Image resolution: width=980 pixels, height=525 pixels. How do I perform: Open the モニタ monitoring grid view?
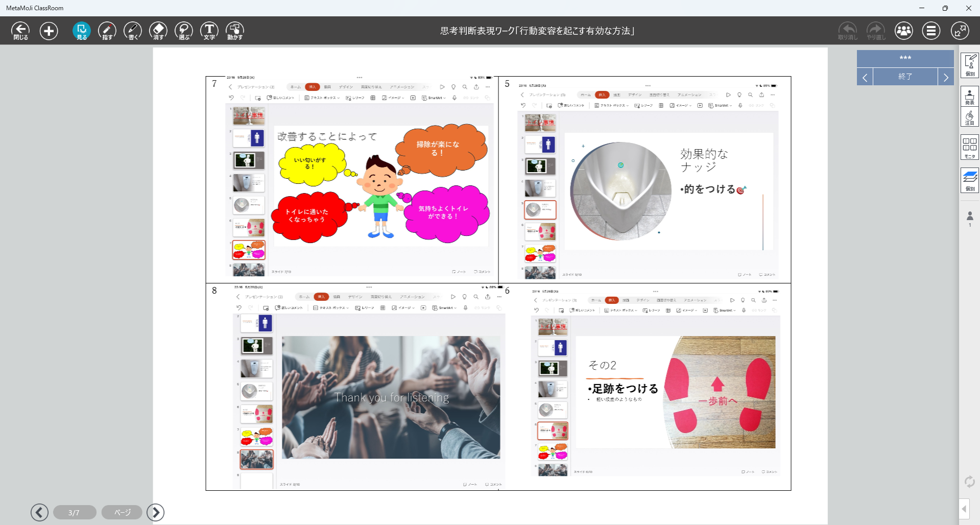tap(969, 147)
